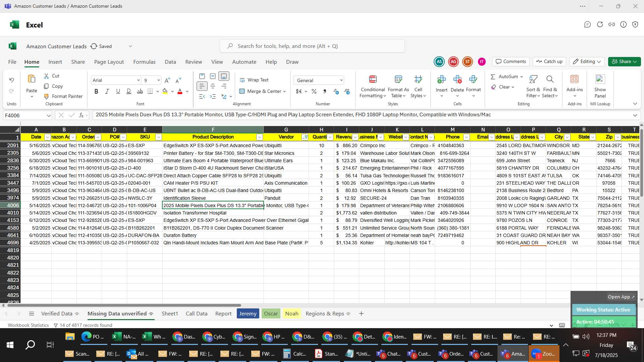Open Vendor column filter dropdown
644x362 pixels.
305,137
